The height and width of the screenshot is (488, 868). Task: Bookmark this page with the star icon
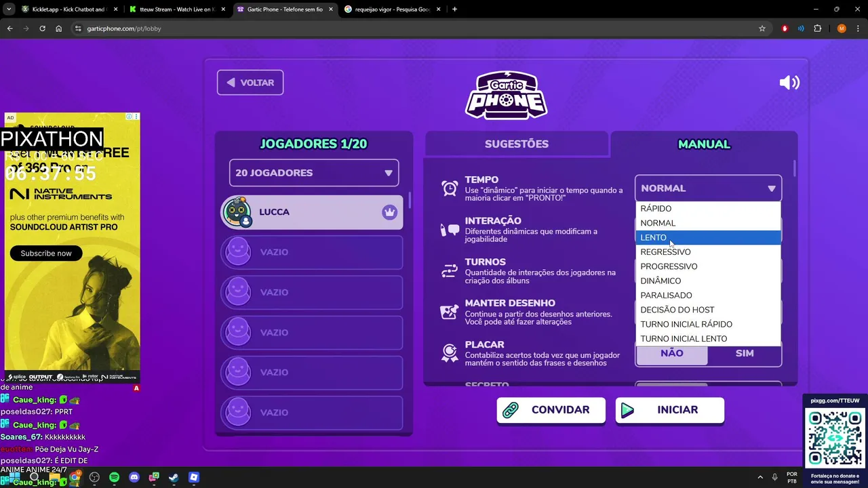(x=762, y=28)
